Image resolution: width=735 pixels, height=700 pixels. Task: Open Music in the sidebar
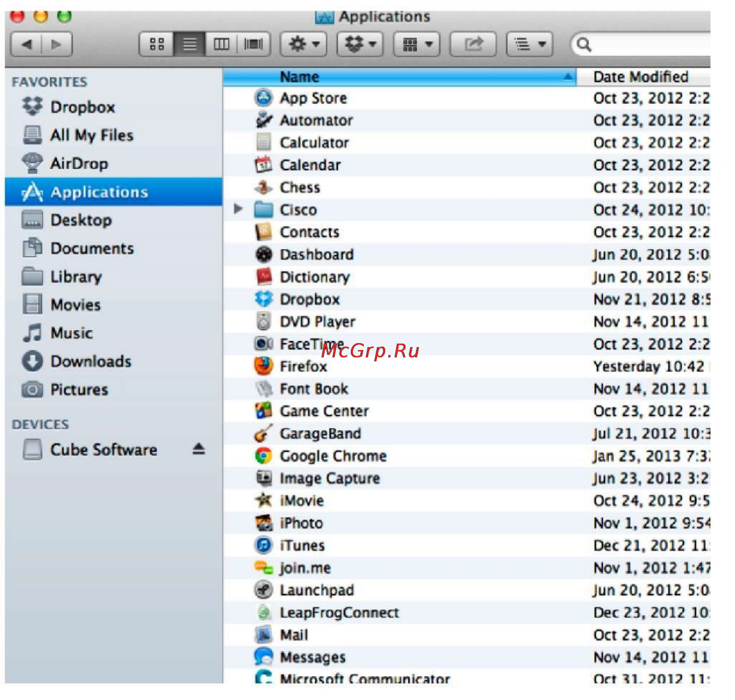point(113,333)
